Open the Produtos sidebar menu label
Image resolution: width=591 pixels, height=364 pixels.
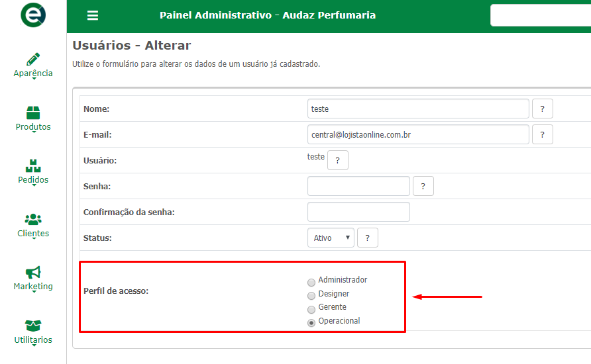click(33, 127)
